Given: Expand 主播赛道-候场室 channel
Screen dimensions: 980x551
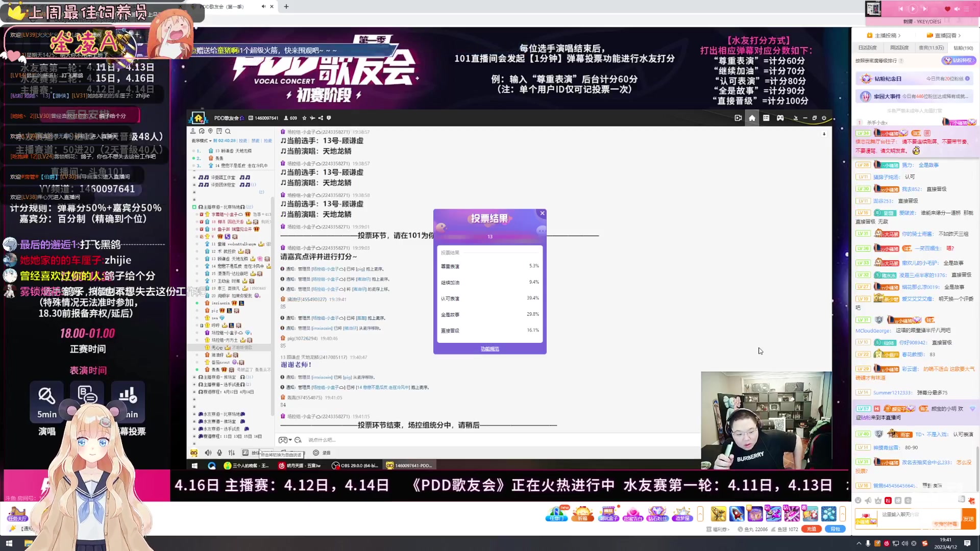Looking at the screenshot, I should click(194, 378).
